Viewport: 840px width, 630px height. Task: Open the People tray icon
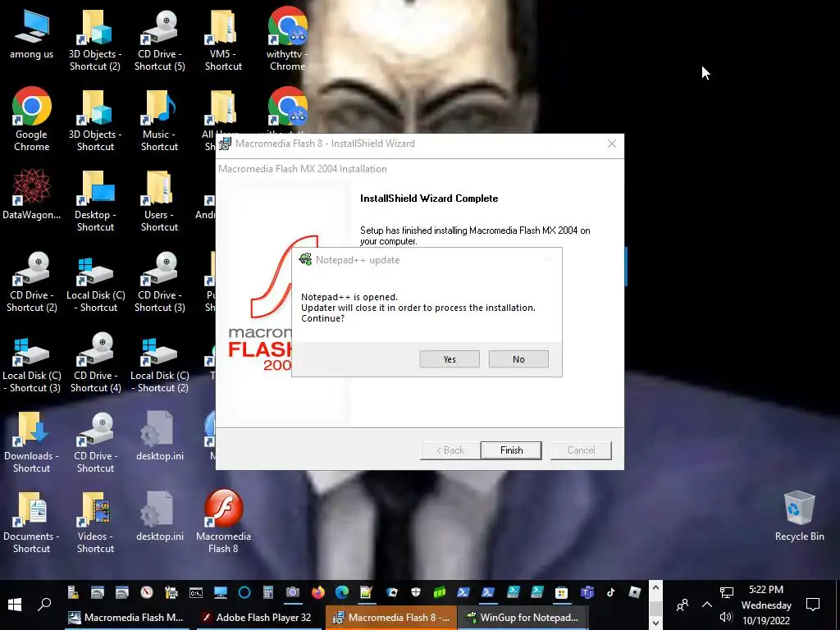[682, 605]
